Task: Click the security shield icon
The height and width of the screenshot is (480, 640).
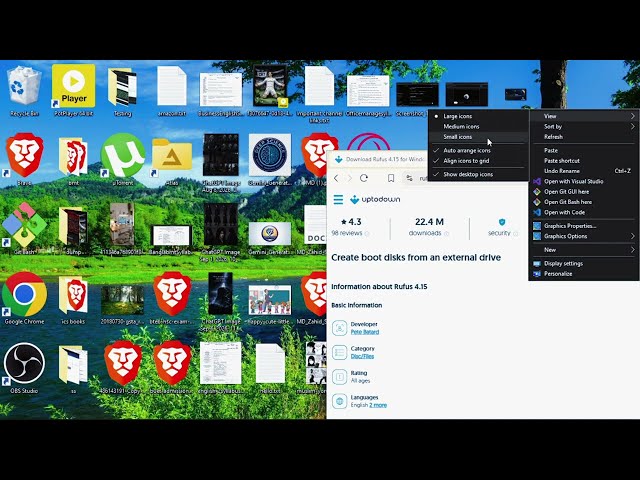Action: pos(502,222)
